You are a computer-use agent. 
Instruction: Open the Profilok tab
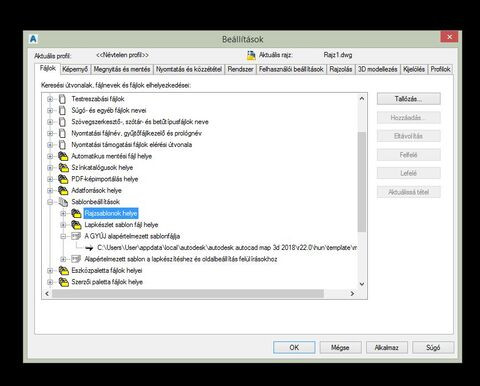(440, 69)
